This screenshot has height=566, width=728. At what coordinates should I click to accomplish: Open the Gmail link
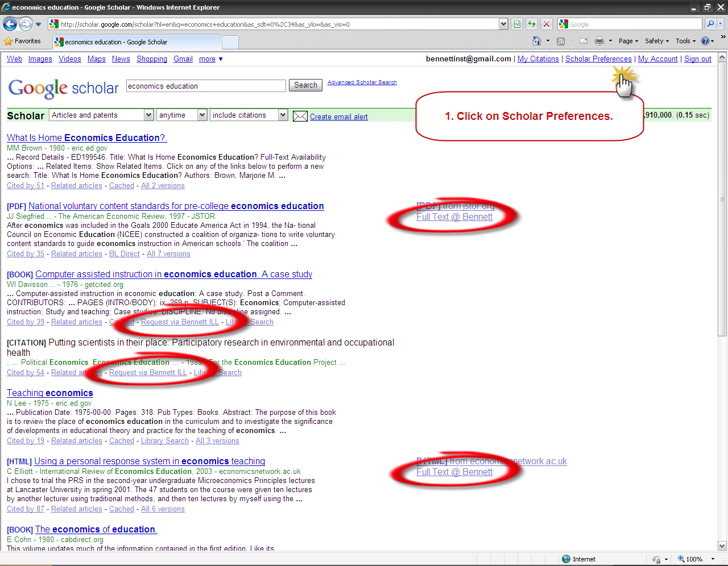click(x=183, y=59)
